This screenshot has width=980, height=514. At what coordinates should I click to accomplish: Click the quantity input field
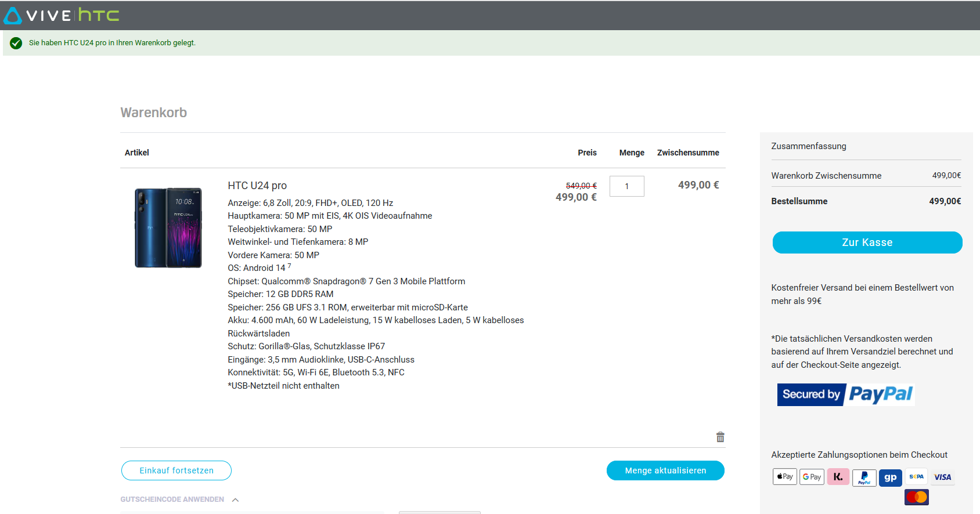[626, 186]
